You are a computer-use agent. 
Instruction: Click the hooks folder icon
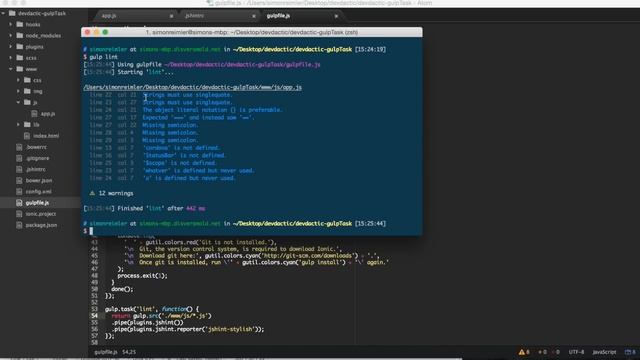click(20, 24)
